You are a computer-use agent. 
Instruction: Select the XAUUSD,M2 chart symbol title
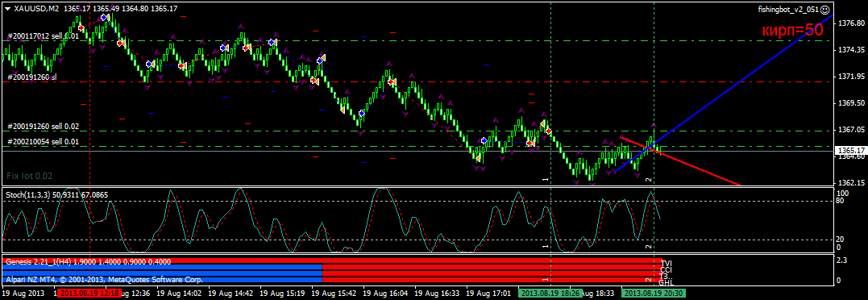click(x=37, y=8)
